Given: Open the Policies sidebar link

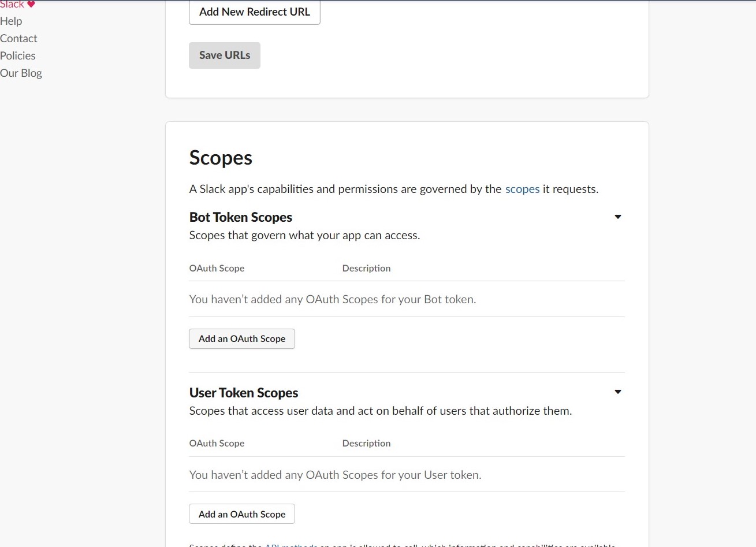Looking at the screenshot, I should 18,56.
